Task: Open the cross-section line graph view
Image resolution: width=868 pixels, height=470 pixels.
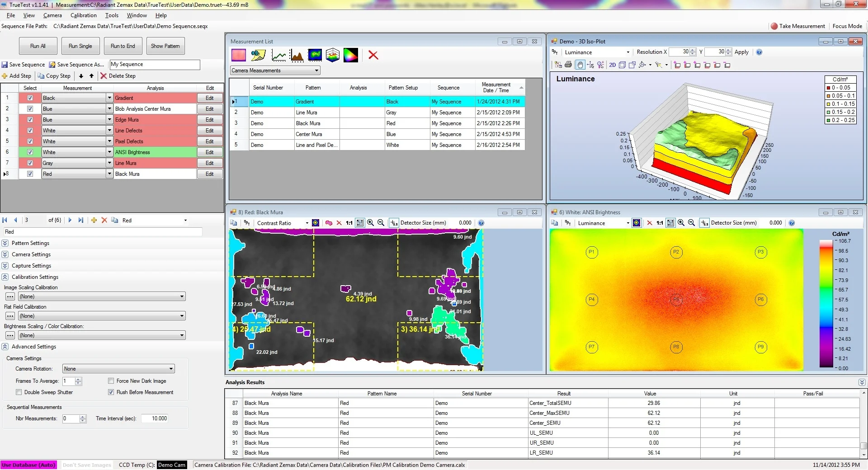Action: (x=279, y=55)
